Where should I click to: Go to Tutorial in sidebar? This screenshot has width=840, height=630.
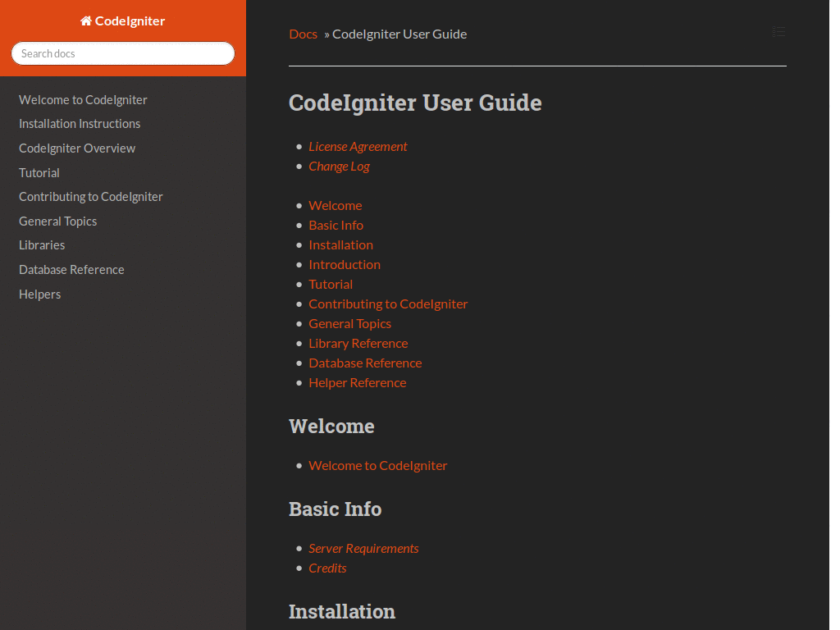coord(39,172)
